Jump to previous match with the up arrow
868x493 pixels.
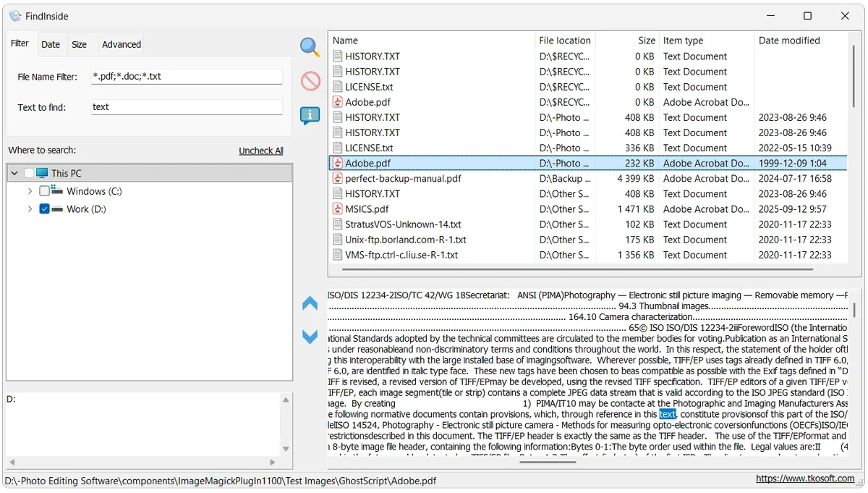coord(310,303)
